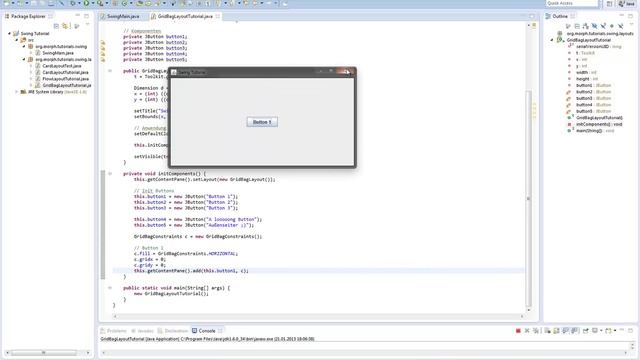640x360 pixels.
Task: Collapse org.morph.tutorials.swing package node
Action: [24, 47]
